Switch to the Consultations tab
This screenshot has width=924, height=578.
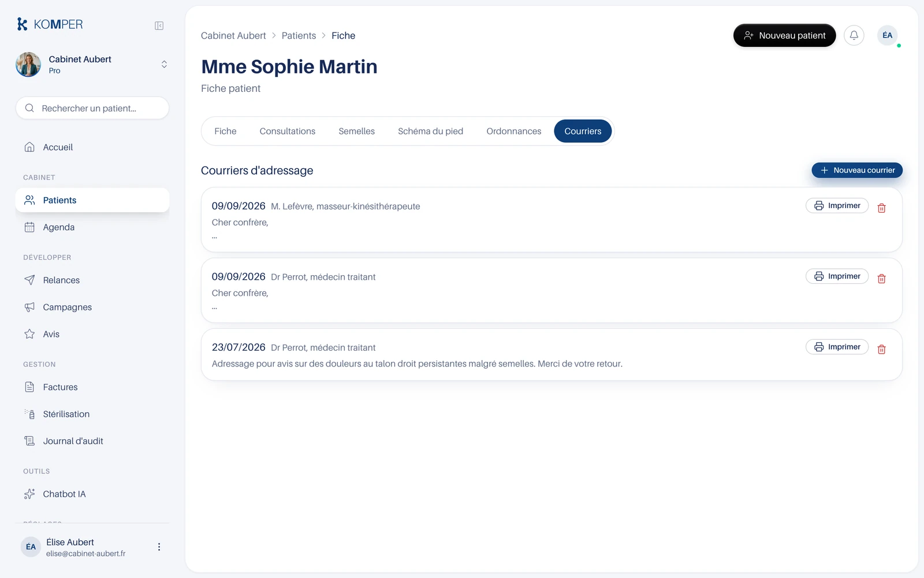point(288,131)
